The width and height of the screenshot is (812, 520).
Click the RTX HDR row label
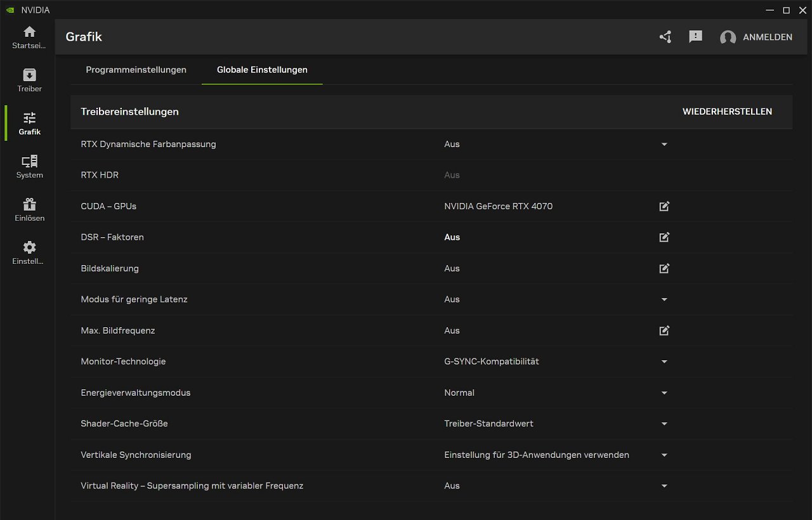click(x=100, y=175)
